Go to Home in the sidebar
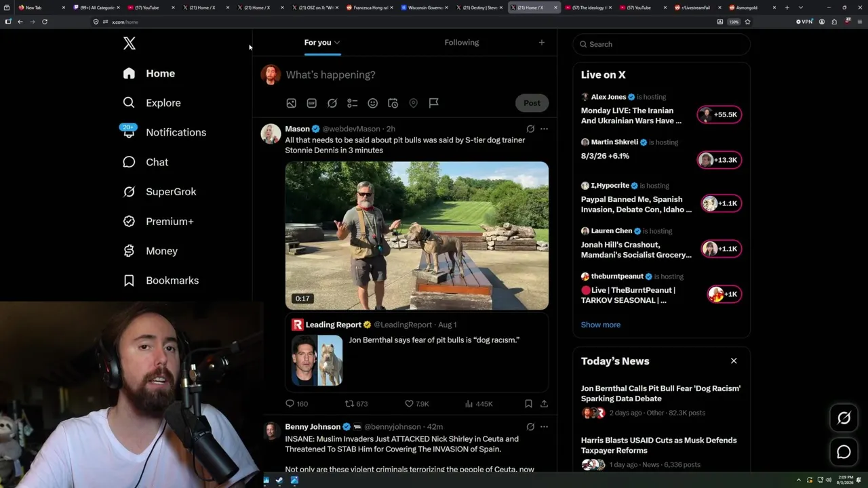Image resolution: width=868 pixels, height=488 pixels. (x=148, y=74)
